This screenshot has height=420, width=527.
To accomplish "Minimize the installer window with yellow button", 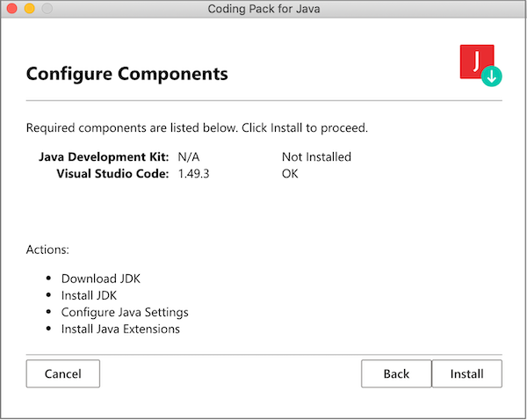I will click(x=30, y=9).
